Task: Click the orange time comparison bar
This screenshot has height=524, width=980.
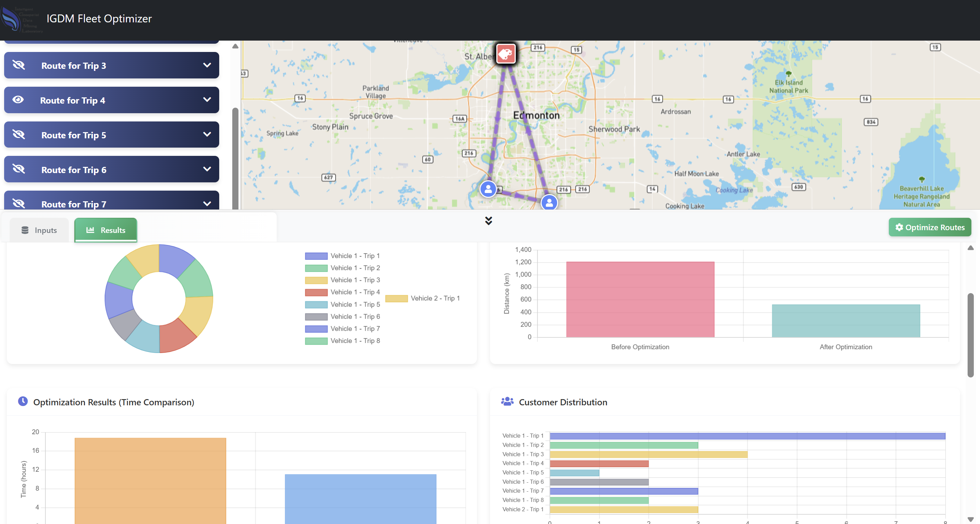Action: coord(150,481)
